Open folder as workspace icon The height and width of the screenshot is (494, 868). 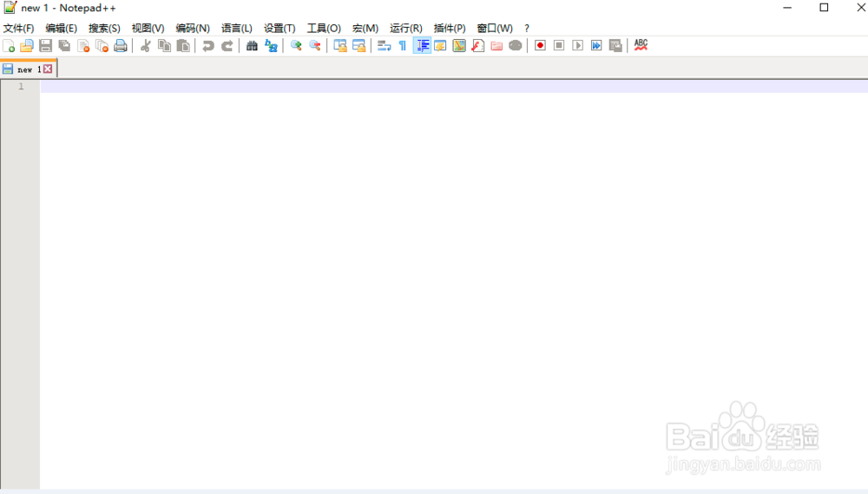496,46
